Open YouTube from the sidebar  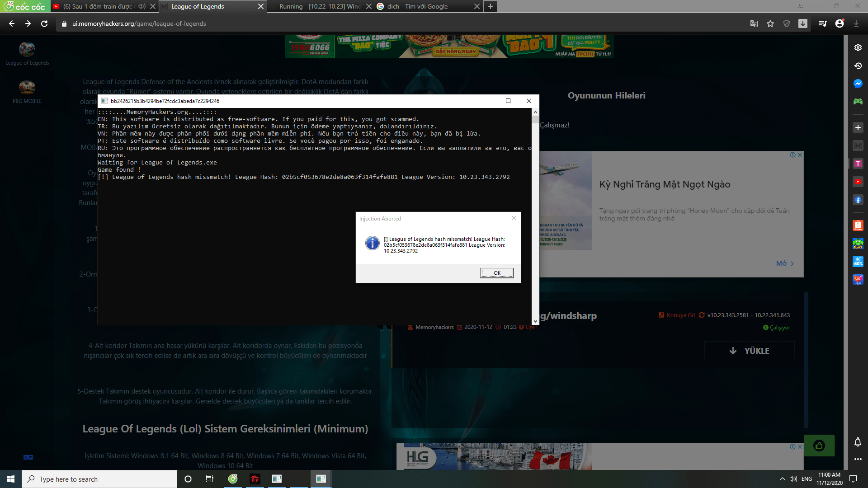point(858,182)
